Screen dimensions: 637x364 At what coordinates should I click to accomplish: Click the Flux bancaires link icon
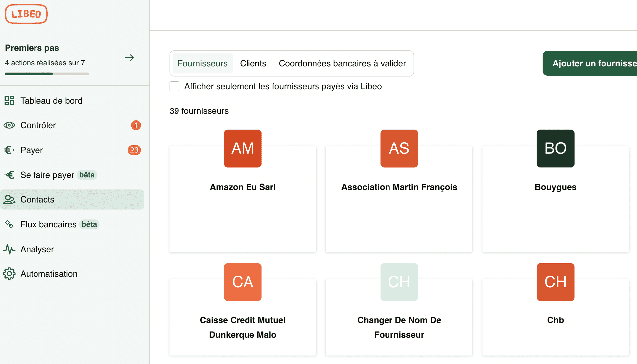click(9, 224)
